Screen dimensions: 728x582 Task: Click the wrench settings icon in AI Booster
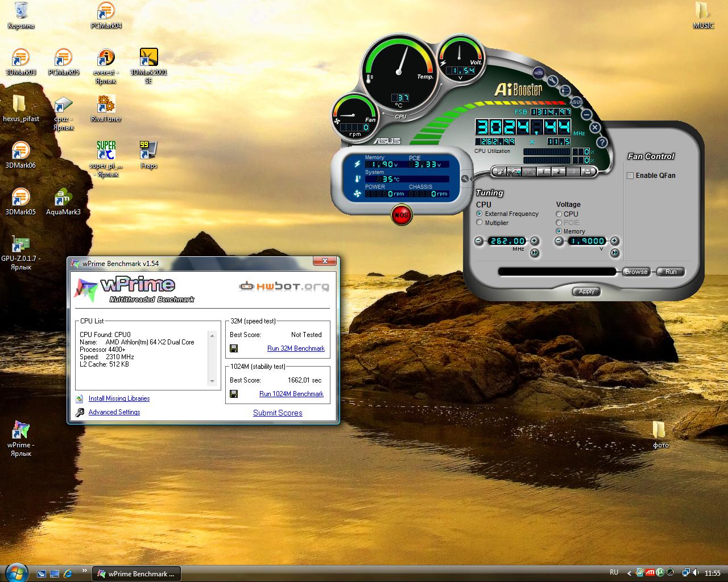click(x=553, y=80)
